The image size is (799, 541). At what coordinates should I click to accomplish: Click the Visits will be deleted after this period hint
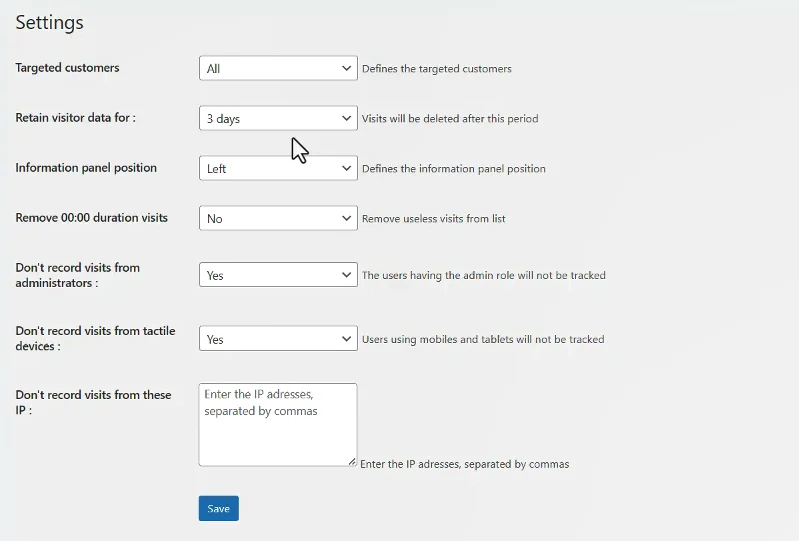(x=450, y=119)
